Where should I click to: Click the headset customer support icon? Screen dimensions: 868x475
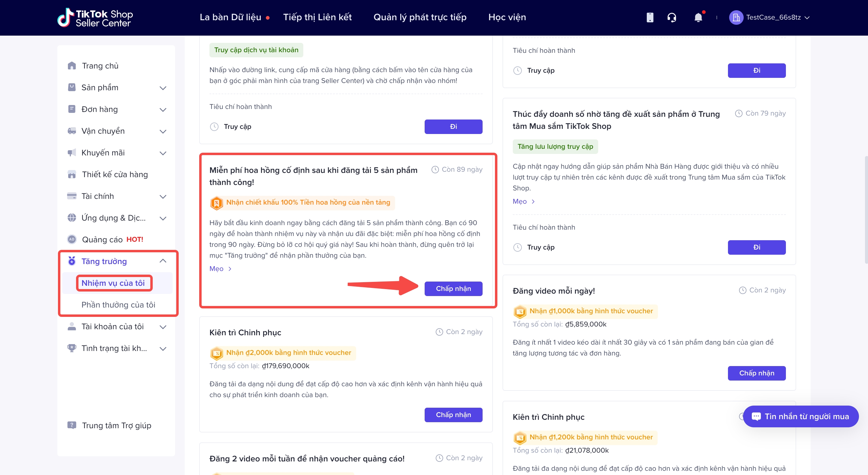pyautogui.click(x=672, y=18)
